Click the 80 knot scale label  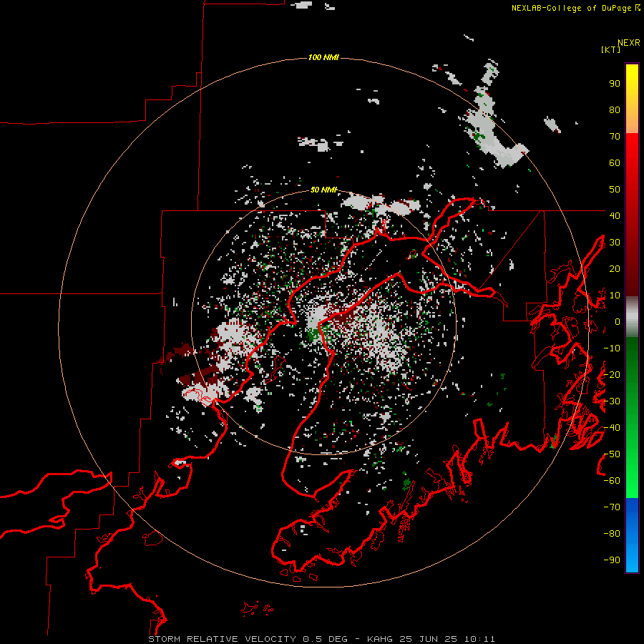tap(615, 109)
